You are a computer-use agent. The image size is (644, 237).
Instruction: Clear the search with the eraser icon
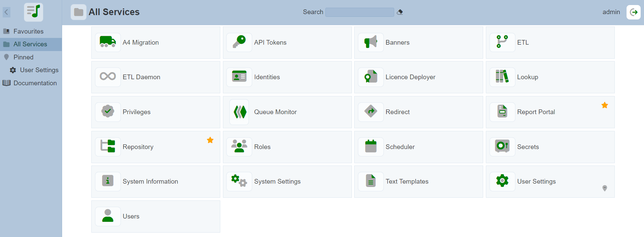tap(400, 12)
